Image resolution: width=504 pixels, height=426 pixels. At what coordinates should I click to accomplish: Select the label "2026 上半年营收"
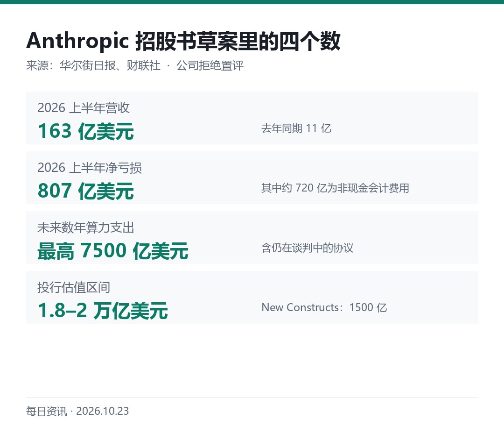tap(84, 108)
